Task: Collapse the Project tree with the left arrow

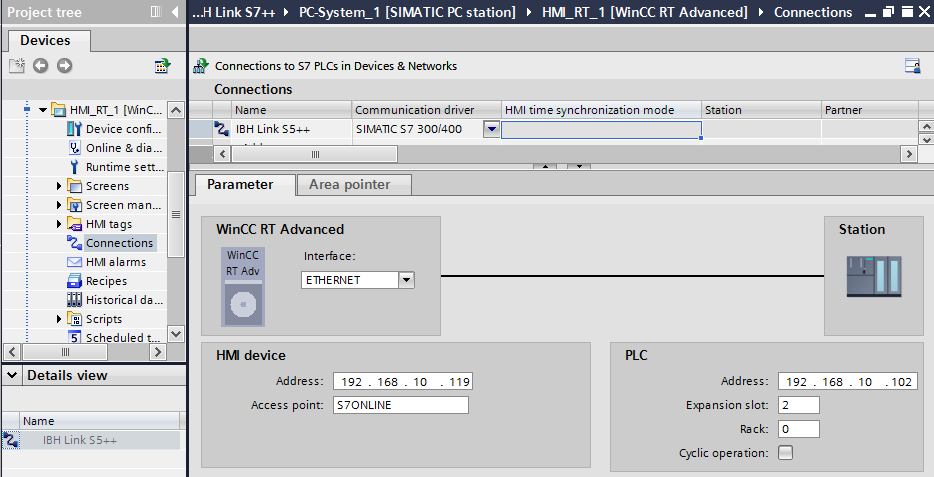Action: [x=176, y=12]
